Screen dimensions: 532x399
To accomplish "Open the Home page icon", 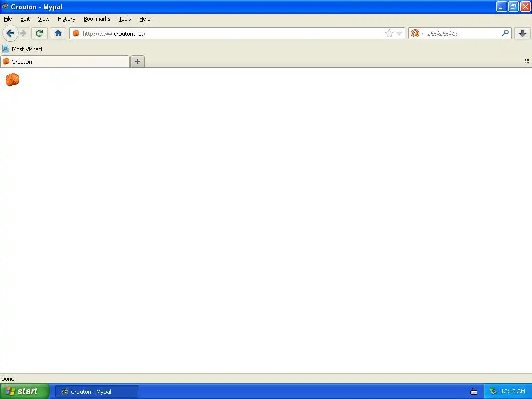I will 58,33.
